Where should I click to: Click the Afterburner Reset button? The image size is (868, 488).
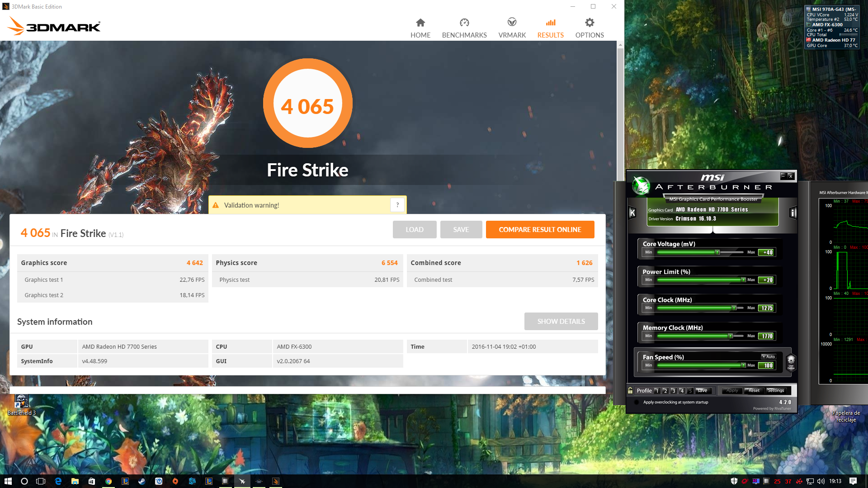(x=754, y=391)
